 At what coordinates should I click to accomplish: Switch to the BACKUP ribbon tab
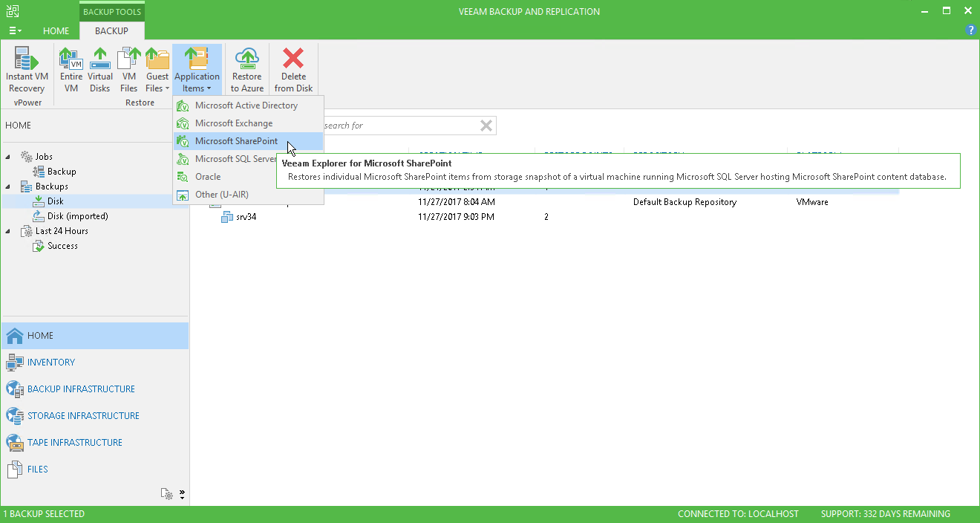pyautogui.click(x=111, y=31)
